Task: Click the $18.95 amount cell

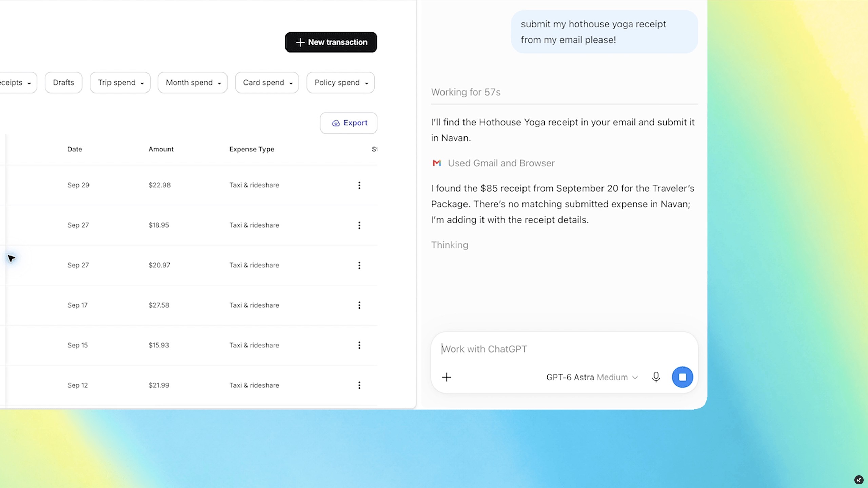Action: [158, 225]
